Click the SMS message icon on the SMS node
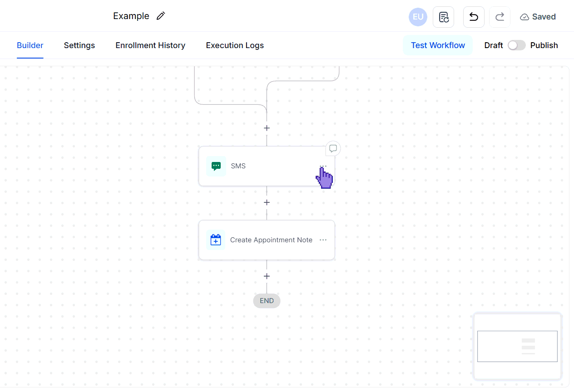This screenshot has height=392, width=574. click(x=216, y=166)
